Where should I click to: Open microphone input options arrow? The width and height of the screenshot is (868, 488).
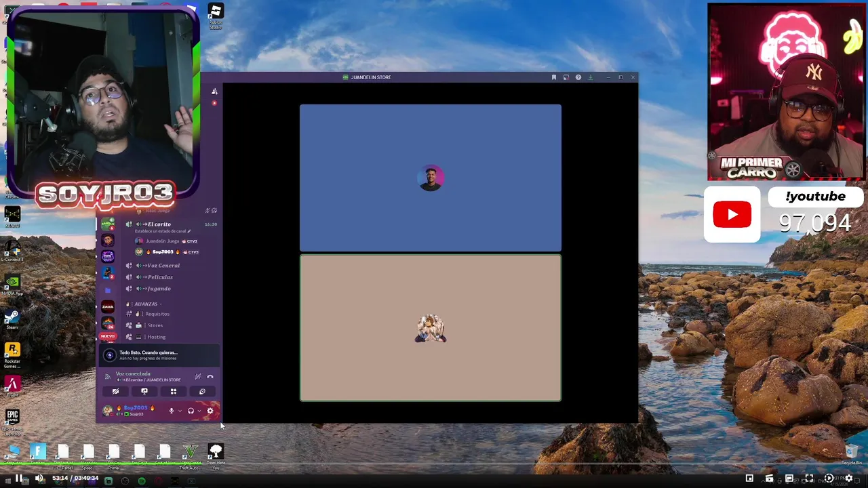pyautogui.click(x=179, y=411)
